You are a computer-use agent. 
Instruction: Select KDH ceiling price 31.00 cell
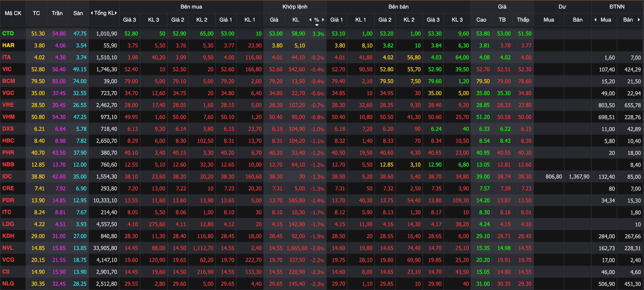[x=59, y=236]
